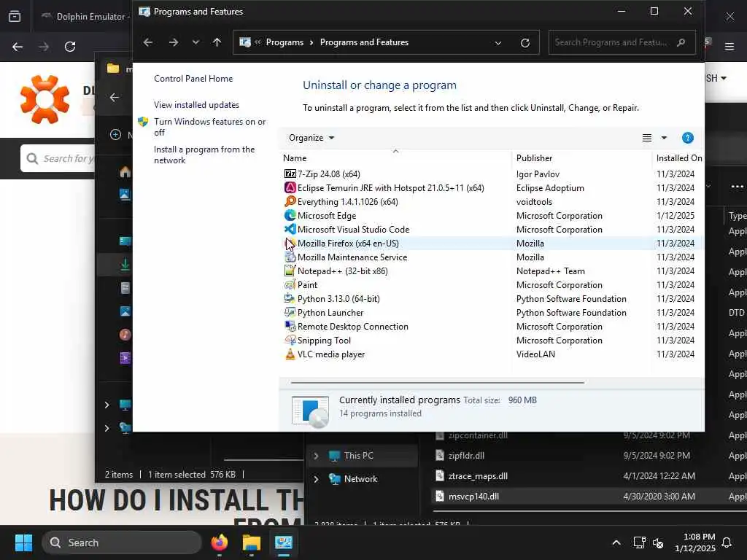The width and height of the screenshot is (747, 560).
Task: Refresh the Programs and Features address bar
Action: click(525, 42)
